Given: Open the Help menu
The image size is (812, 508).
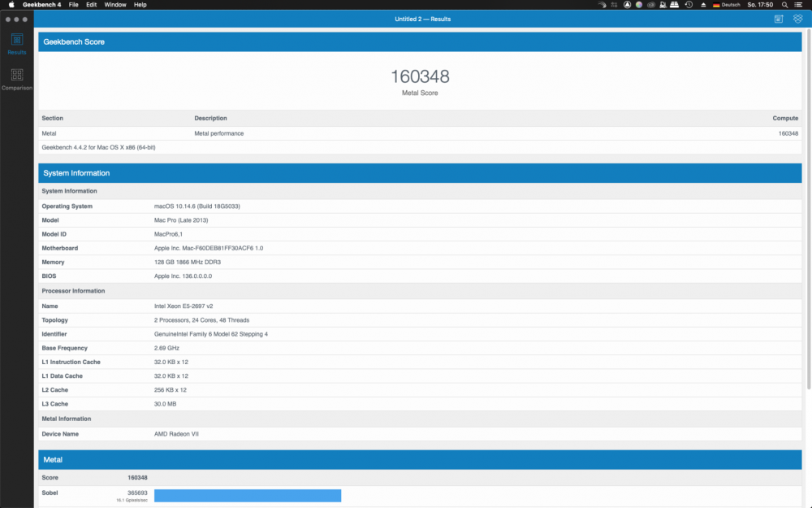Looking at the screenshot, I should click(140, 5).
